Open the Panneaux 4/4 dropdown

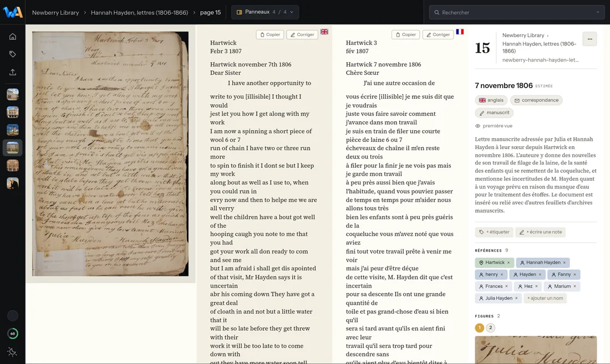(265, 12)
